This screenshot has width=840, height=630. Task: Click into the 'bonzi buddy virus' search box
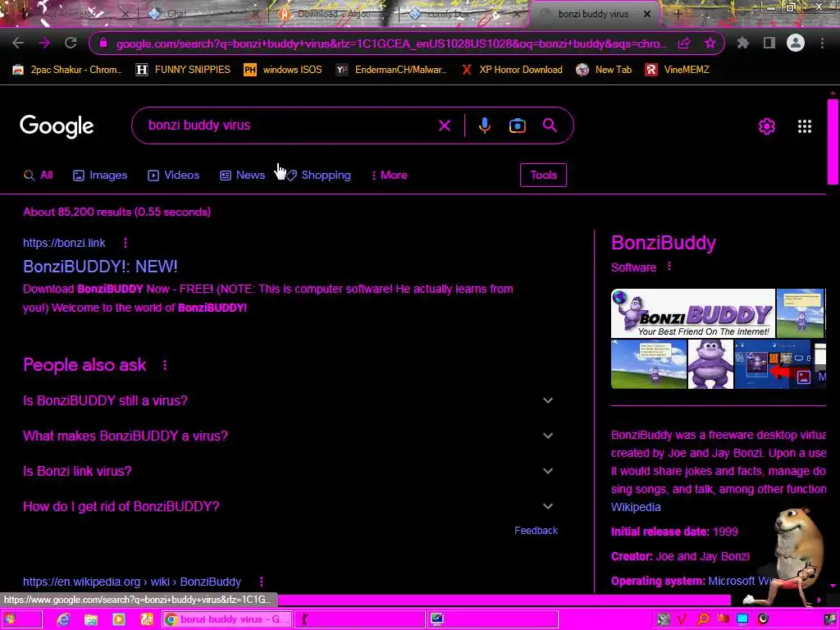pos(290,126)
